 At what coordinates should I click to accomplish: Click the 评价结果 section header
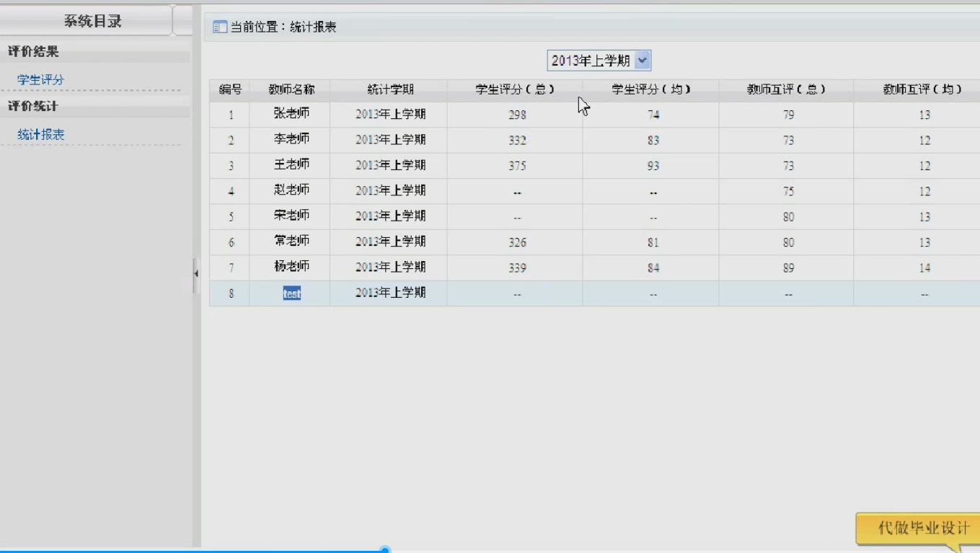(33, 52)
